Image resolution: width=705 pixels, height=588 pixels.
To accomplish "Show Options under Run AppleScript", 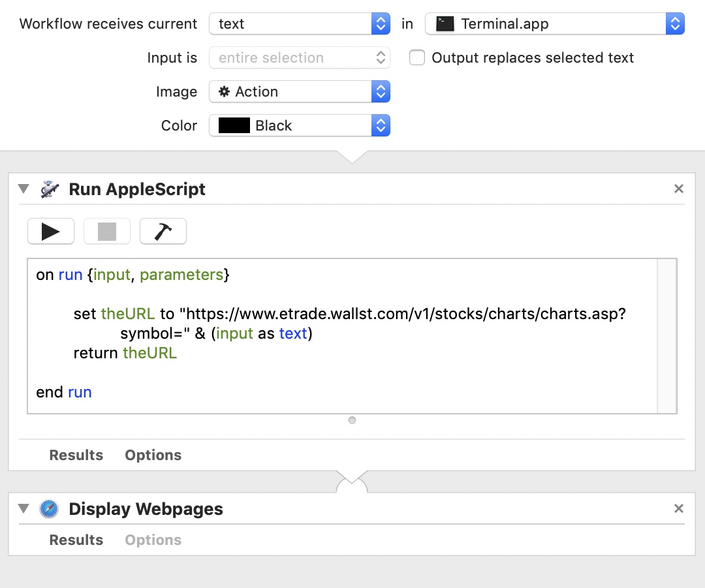I will pos(153,455).
